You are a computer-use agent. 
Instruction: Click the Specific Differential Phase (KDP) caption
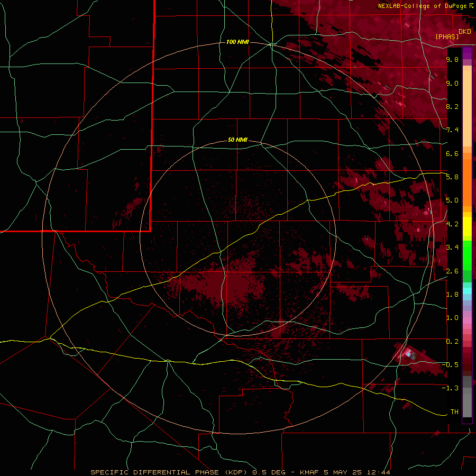(x=171, y=472)
